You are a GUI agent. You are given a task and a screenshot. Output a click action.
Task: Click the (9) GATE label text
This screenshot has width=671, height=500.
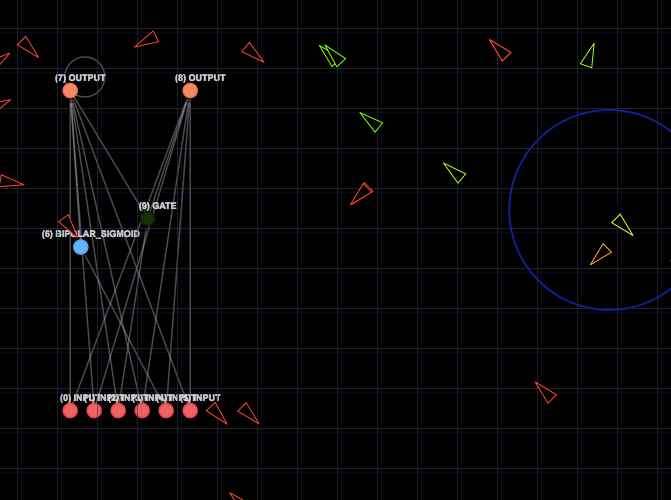coord(157,206)
